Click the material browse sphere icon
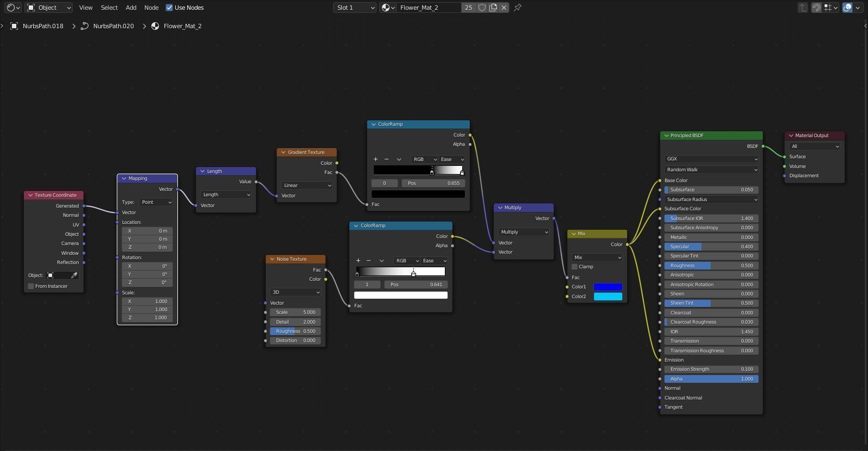This screenshot has width=868, height=451. tap(387, 8)
